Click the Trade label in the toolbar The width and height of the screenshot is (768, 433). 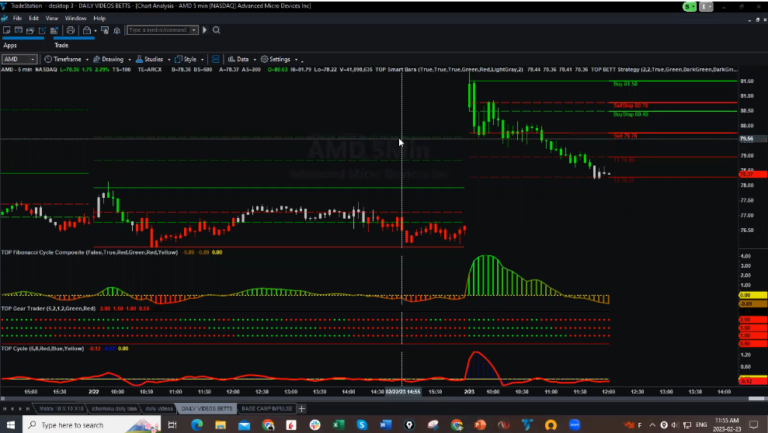pos(60,44)
